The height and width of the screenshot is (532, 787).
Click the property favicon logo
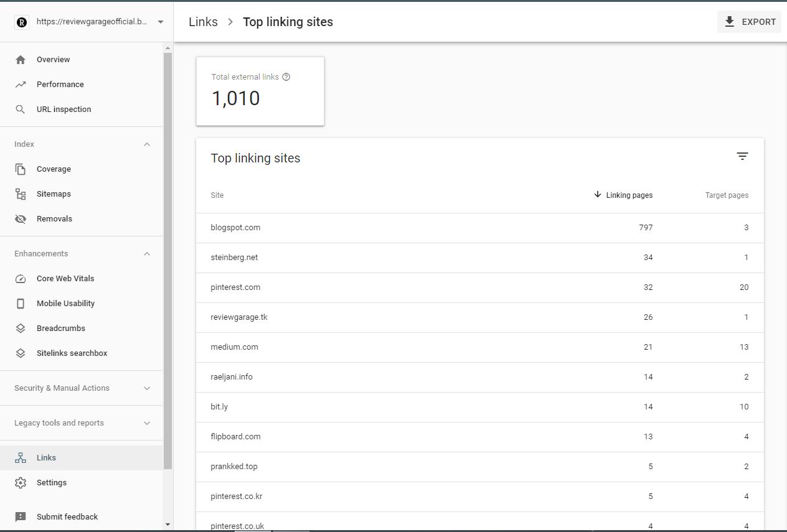point(22,22)
